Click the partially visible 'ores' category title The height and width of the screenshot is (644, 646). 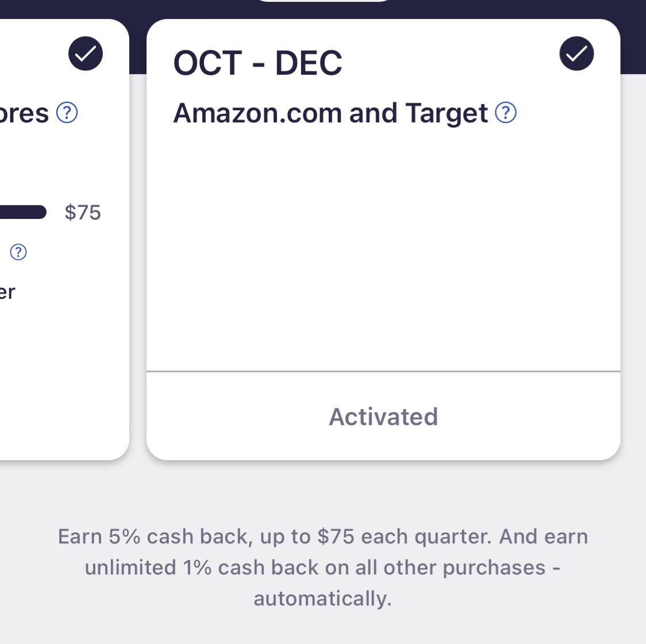[x=24, y=113]
